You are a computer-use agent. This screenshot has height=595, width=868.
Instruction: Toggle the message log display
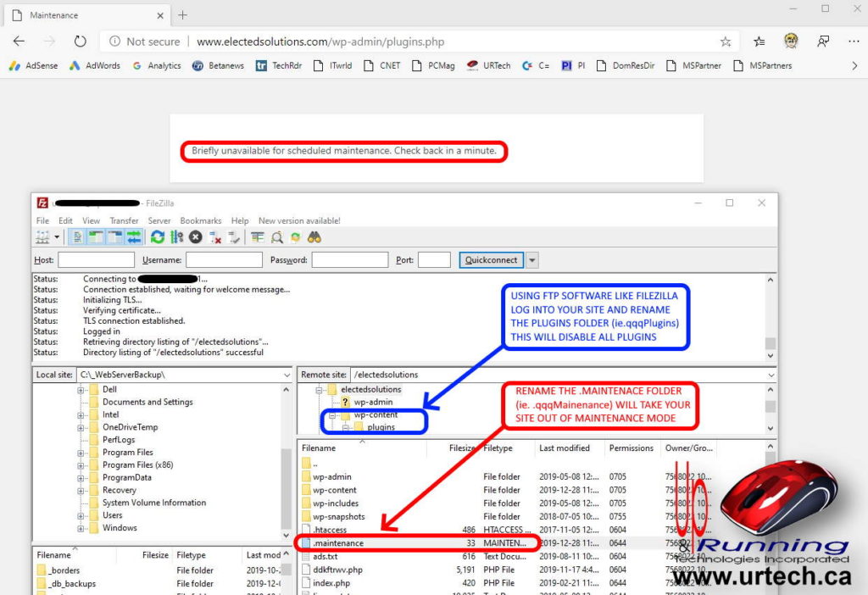click(77, 237)
